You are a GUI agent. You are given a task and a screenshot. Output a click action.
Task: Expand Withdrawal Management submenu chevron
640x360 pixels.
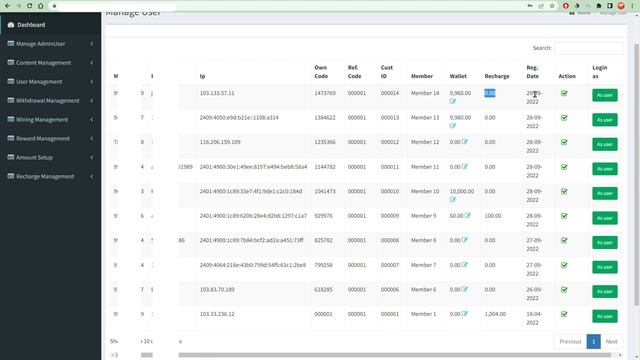click(x=91, y=100)
